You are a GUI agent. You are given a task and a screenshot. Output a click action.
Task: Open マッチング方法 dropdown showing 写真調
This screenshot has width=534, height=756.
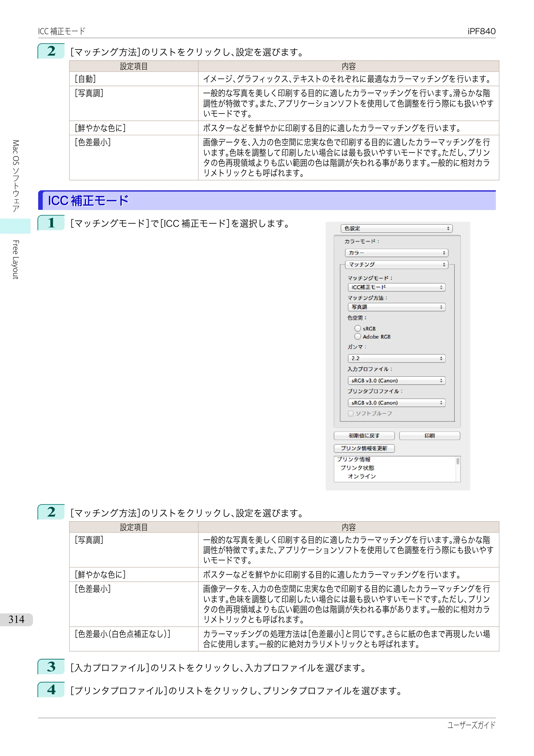(x=396, y=307)
